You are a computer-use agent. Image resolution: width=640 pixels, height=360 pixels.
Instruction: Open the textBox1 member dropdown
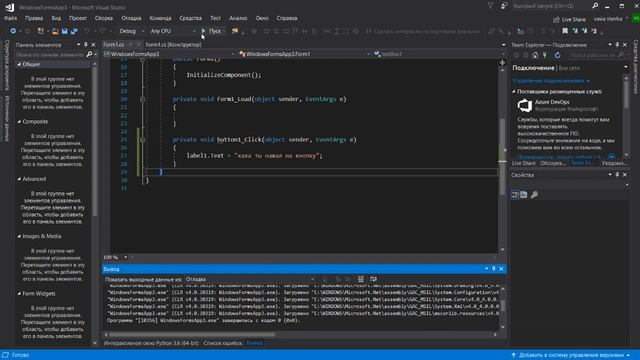click(x=439, y=54)
